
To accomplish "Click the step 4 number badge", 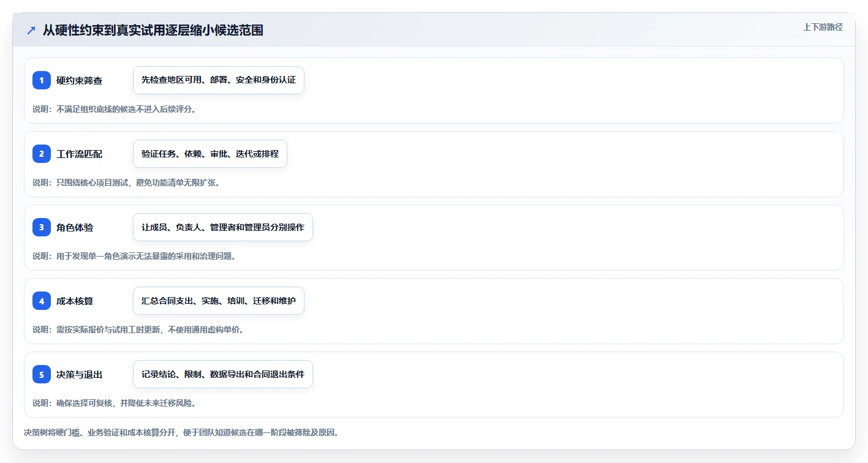I will 42,301.
